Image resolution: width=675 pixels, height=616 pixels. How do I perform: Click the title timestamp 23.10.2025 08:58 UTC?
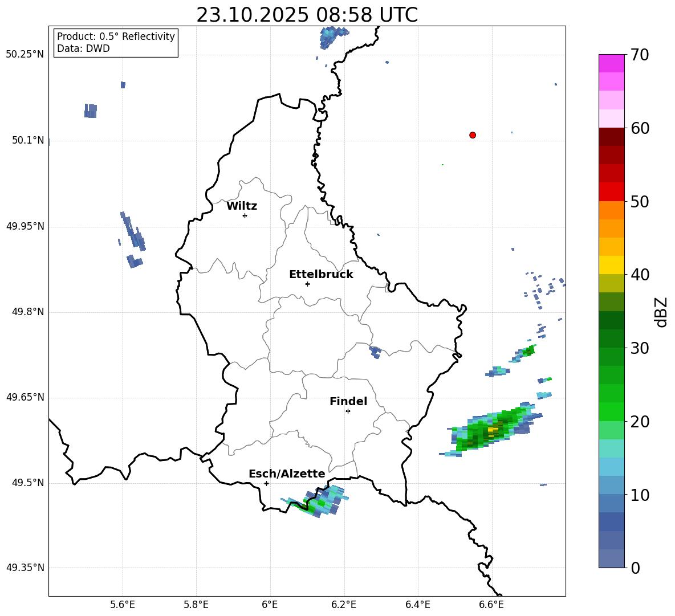pos(307,15)
